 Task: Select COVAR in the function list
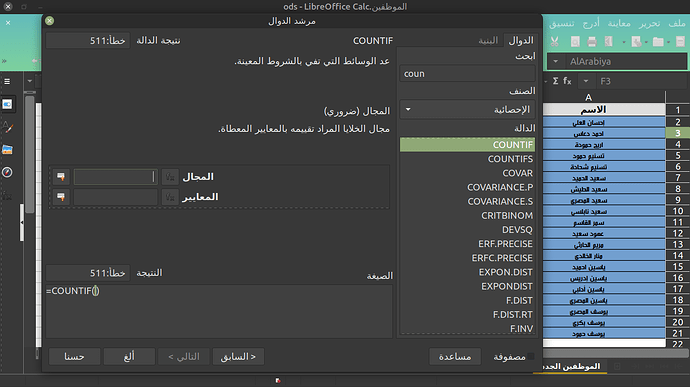(467, 173)
